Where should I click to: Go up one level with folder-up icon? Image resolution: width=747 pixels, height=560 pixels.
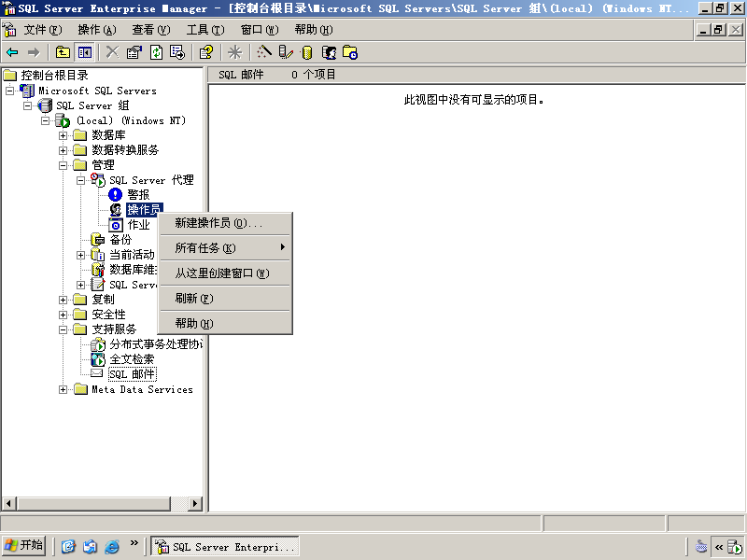pyautogui.click(x=63, y=52)
